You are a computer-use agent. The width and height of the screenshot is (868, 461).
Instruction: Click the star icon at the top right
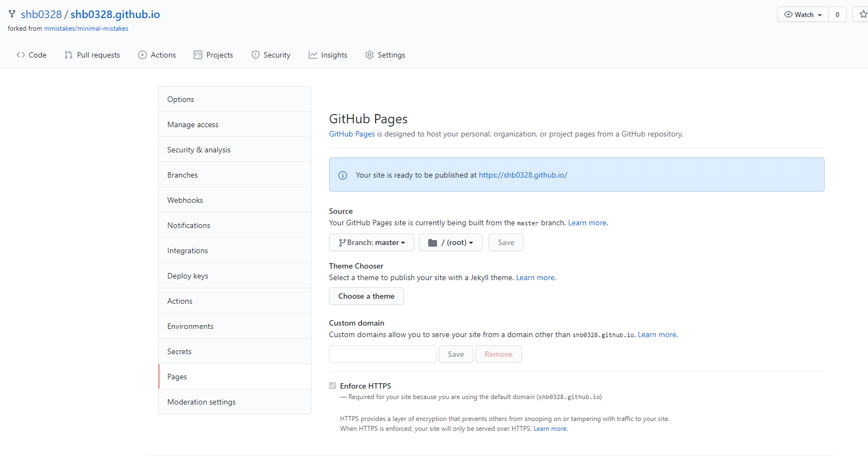click(863, 14)
